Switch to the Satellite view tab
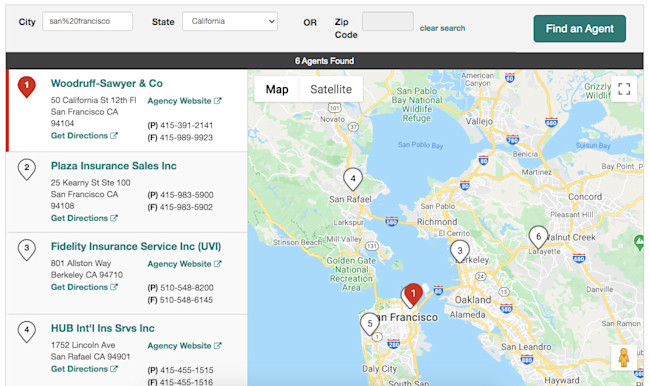The height and width of the screenshot is (386, 650). pos(331,89)
